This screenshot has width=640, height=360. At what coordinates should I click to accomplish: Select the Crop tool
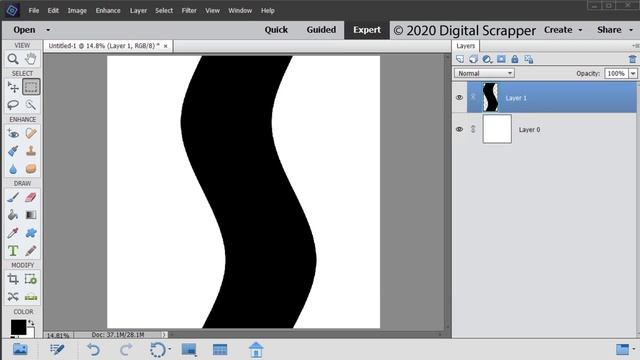[x=13, y=279]
